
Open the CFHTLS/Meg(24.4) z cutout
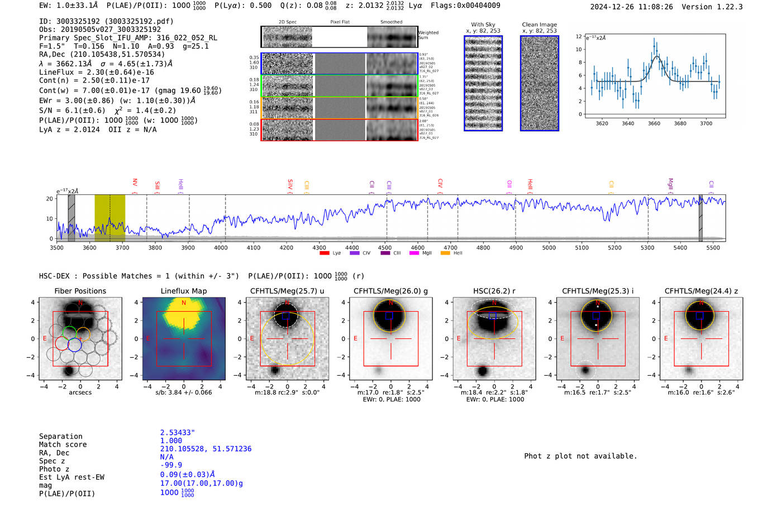(x=702, y=338)
